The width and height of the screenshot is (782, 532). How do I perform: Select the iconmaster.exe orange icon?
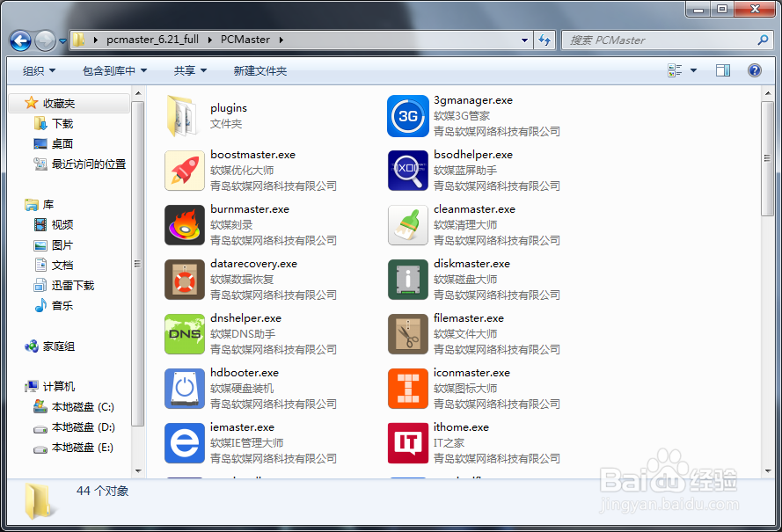(408, 389)
